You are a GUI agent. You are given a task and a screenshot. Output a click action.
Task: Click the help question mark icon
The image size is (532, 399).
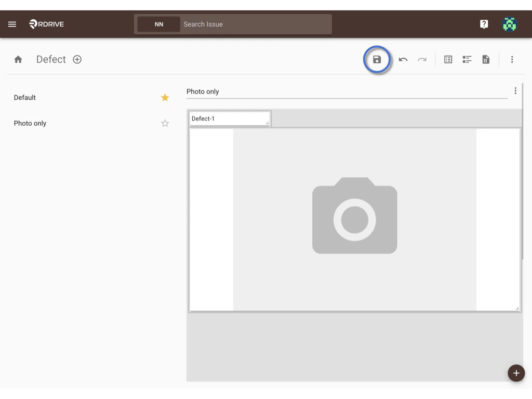tap(484, 24)
